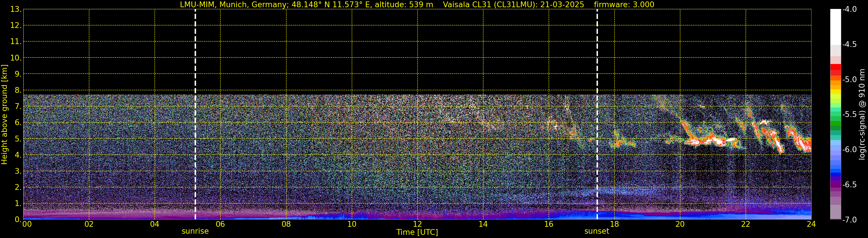Click the 13 km height tick label
The height and width of the screenshot is (238, 868).
[16, 10]
